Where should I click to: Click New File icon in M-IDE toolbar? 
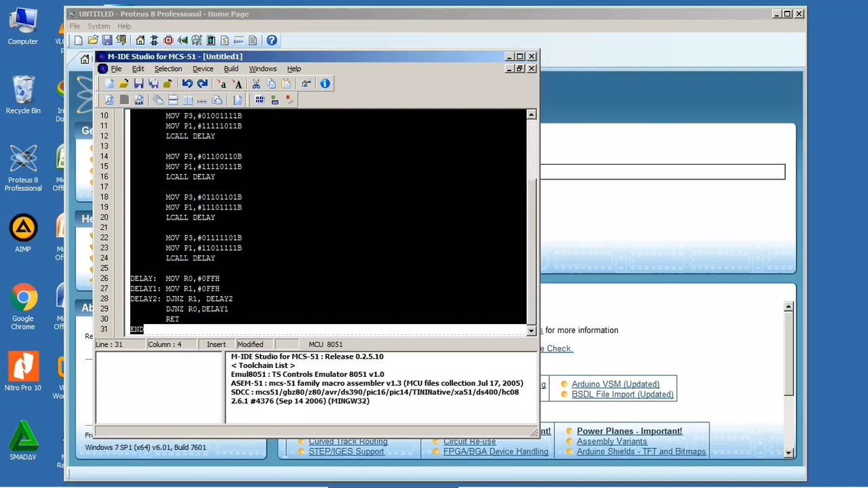pyautogui.click(x=108, y=83)
